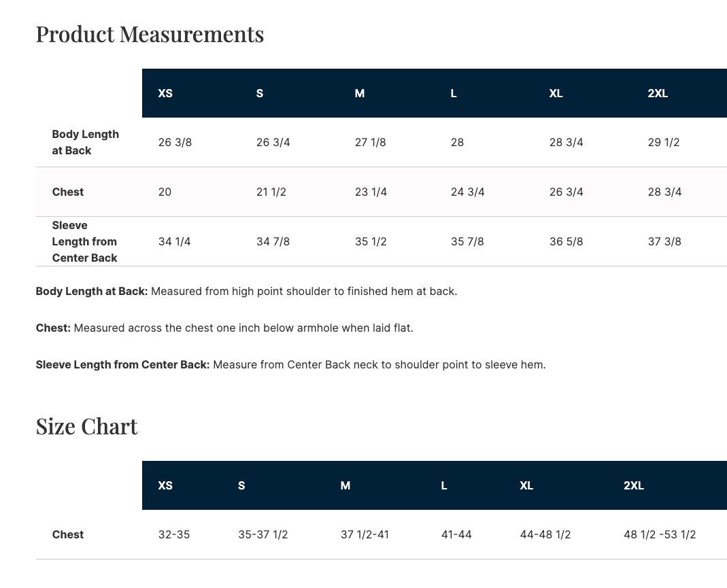This screenshot has height=588, width=727.
Task: Click the Chest row label in Size Chart table
Action: [68, 534]
